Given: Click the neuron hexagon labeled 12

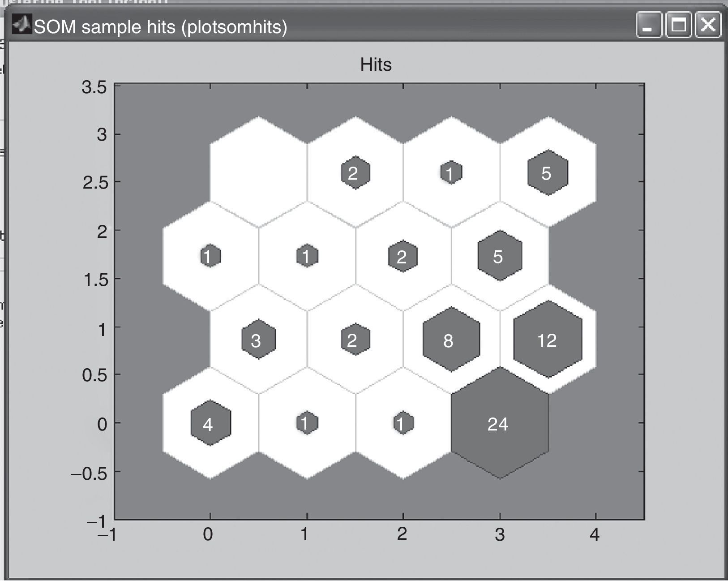Looking at the screenshot, I should [x=548, y=340].
